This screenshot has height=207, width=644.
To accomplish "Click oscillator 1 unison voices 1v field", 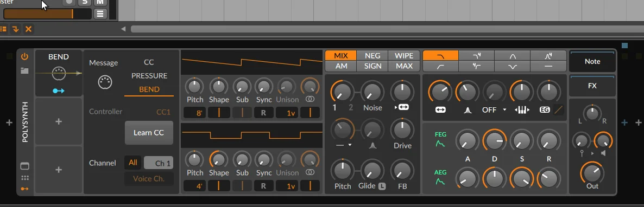I will (287, 113).
